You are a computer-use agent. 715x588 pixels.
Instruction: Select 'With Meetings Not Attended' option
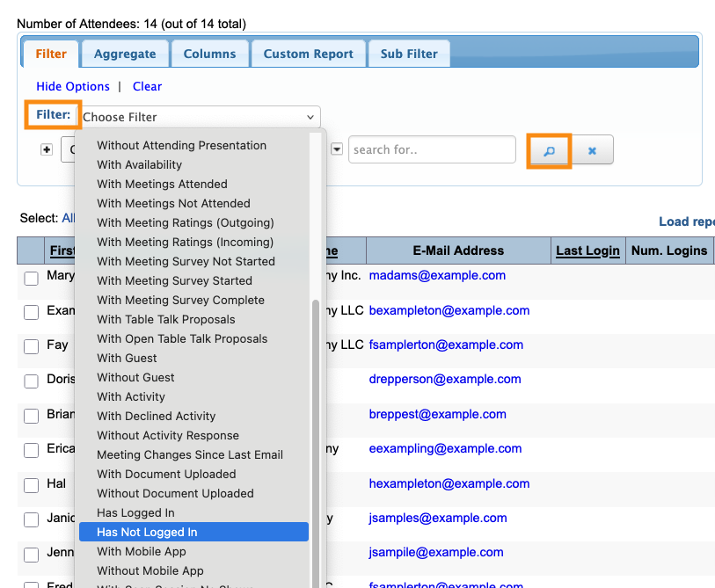tap(193, 203)
